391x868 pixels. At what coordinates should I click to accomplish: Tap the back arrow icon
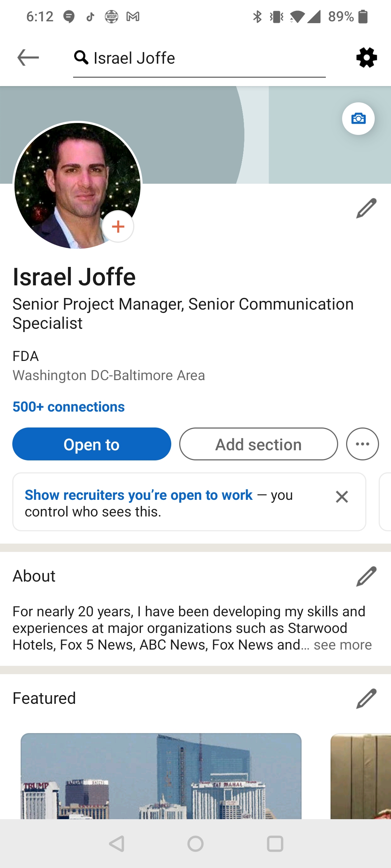point(28,58)
